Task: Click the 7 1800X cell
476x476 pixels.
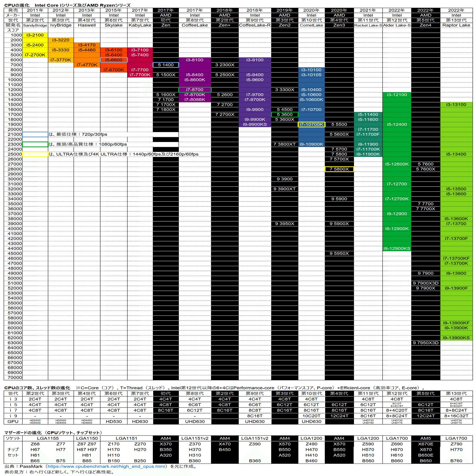Action: [166, 110]
